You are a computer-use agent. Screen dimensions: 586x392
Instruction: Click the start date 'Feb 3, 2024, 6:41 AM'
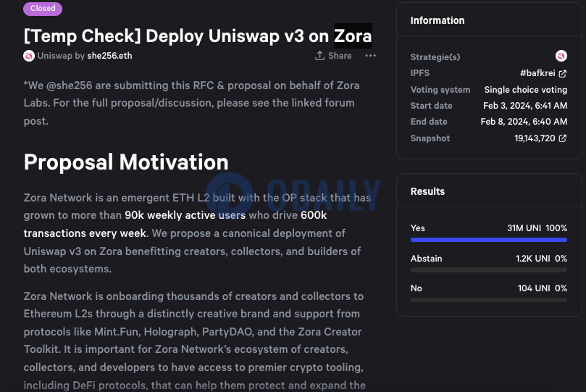[x=525, y=106]
